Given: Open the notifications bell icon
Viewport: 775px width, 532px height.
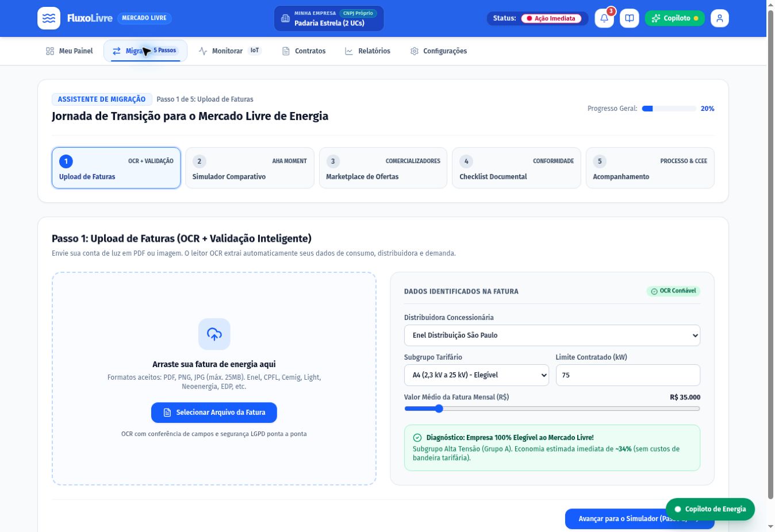Looking at the screenshot, I should [x=604, y=18].
